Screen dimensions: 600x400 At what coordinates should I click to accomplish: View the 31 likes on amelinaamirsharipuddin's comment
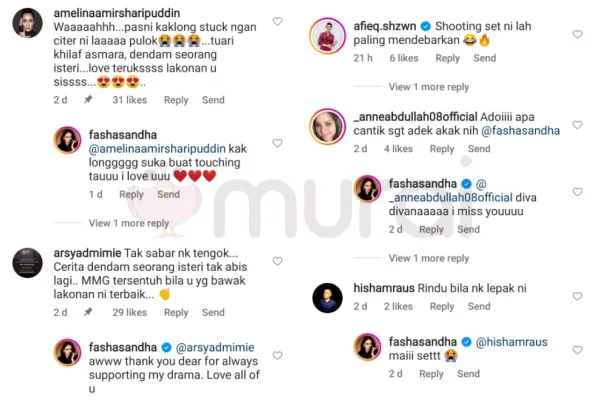pos(130,100)
